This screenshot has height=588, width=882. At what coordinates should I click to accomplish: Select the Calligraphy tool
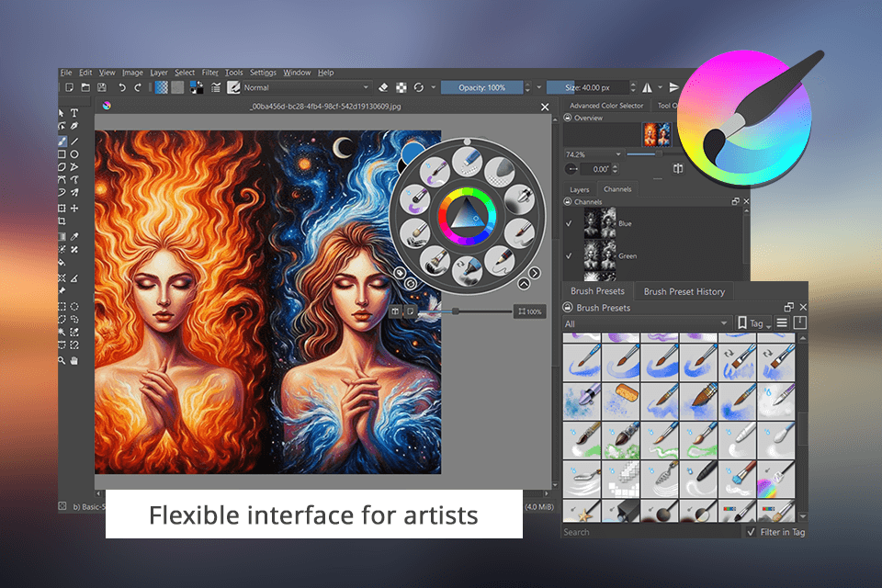74,127
